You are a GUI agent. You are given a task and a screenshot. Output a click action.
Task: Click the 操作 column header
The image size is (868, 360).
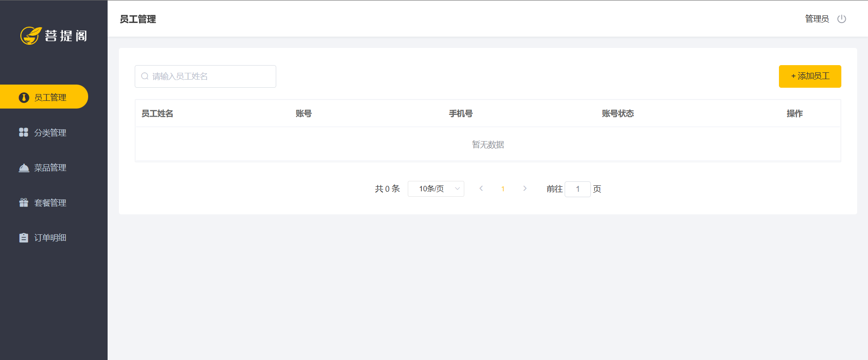point(795,114)
